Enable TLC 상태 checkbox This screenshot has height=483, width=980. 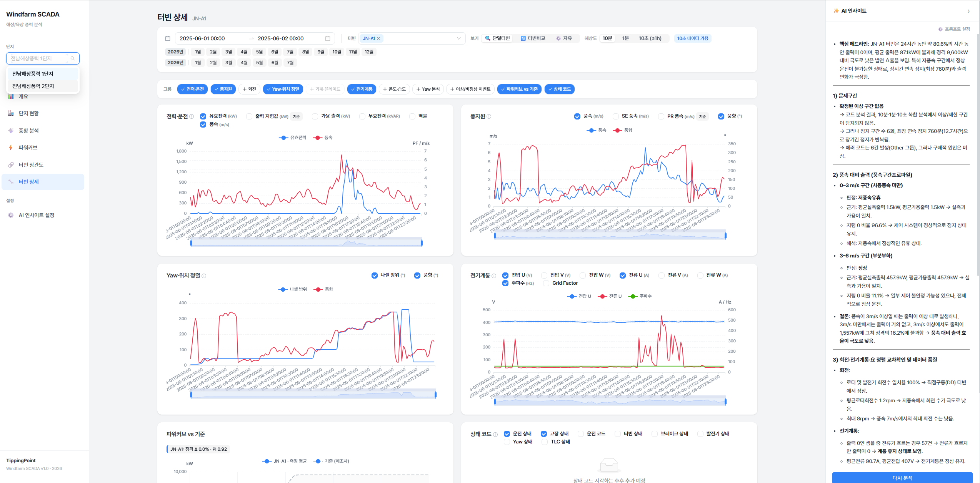(545, 442)
